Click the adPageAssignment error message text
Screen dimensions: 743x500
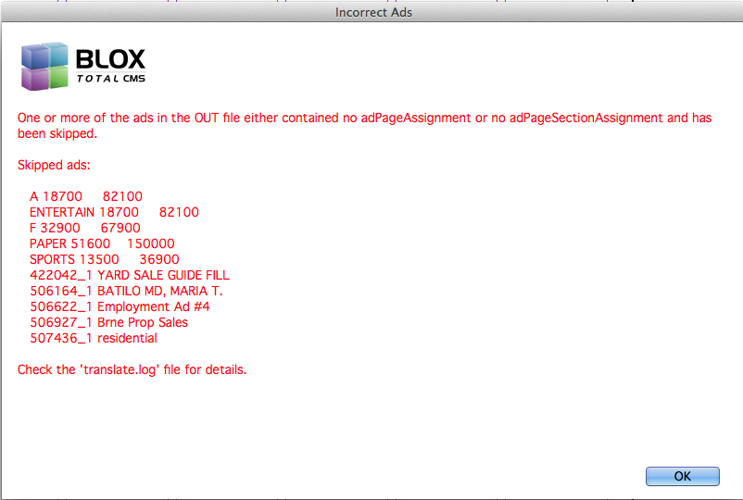click(x=364, y=118)
